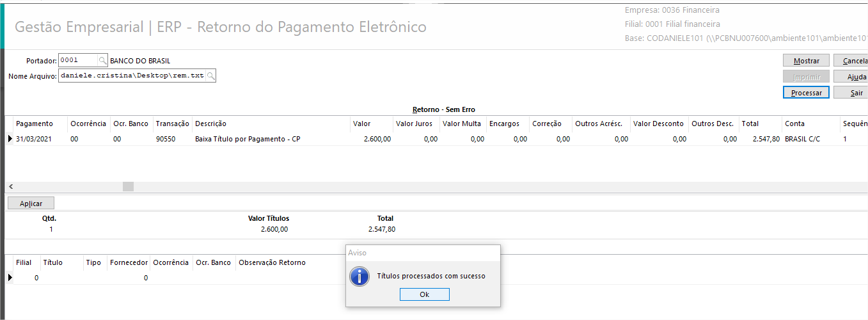Click the Nome Arquivo path field
Image resolution: width=868 pixels, height=320 pixels.
[x=132, y=76]
